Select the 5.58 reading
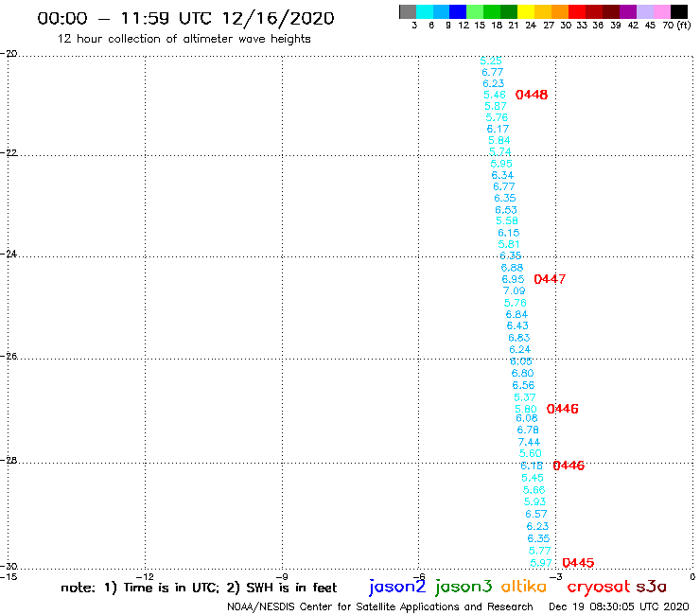The height and width of the screenshot is (615, 700). [507, 221]
